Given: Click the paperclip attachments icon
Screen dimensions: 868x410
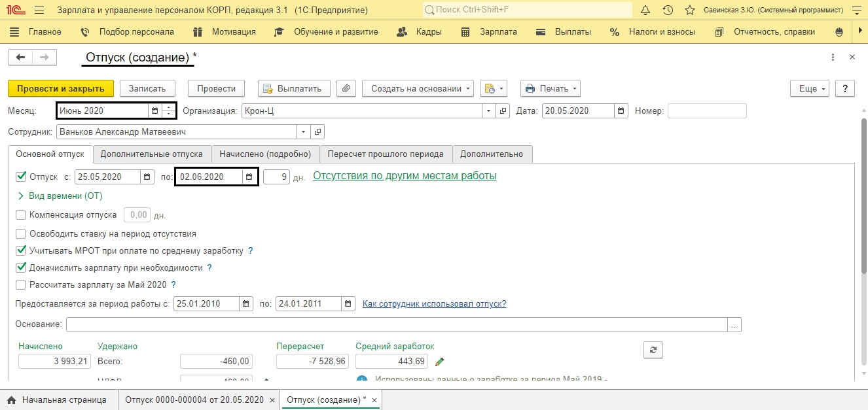Looking at the screenshot, I should tap(347, 88).
